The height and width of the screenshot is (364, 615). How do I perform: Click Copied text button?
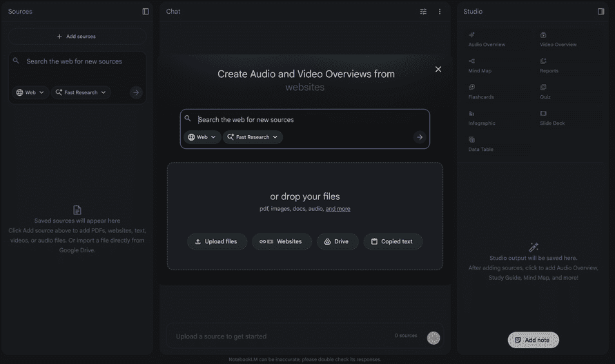click(x=393, y=241)
